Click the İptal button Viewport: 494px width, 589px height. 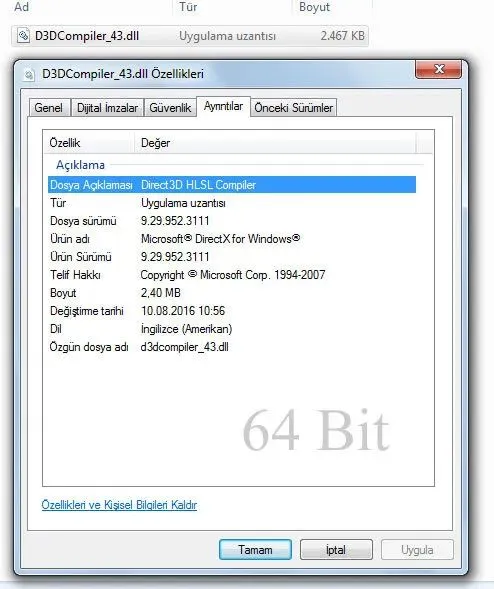coord(336,550)
